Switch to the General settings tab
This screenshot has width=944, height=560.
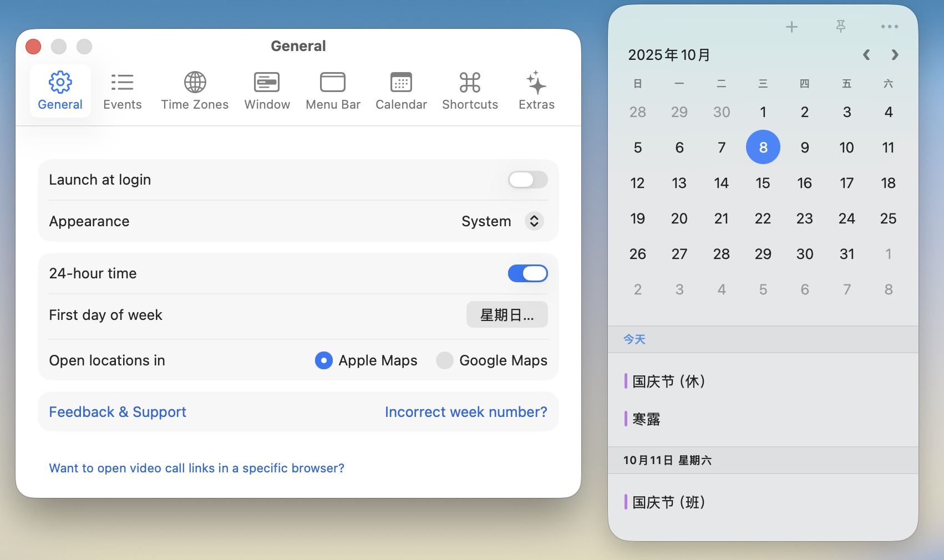[59, 90]
